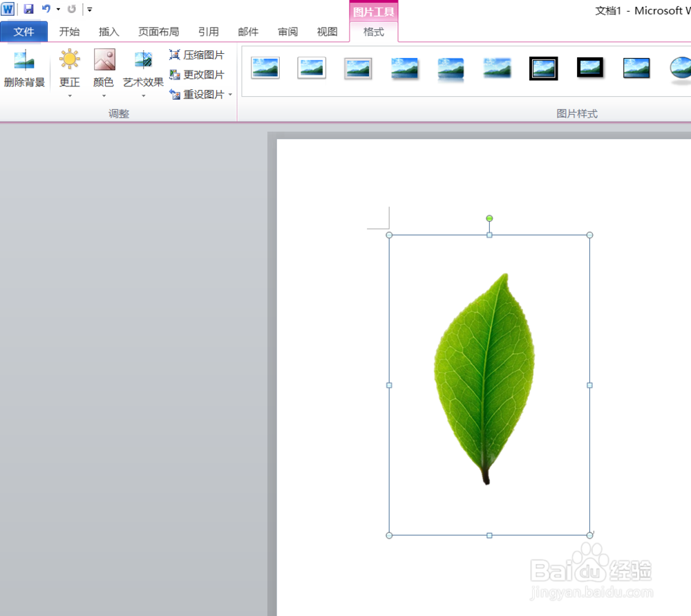
Task: Apply the third picture style, metal frame
Action: pyautogui.click(x=358, y=68)
